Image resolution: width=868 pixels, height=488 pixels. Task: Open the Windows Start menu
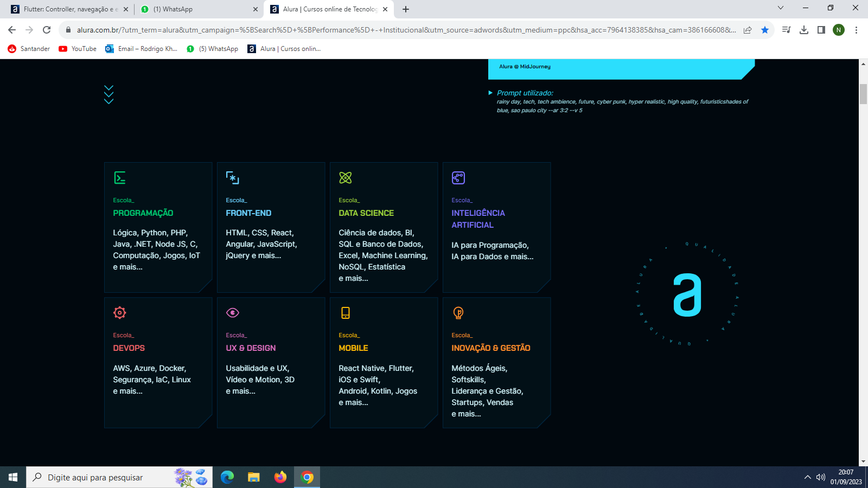point(13,477)
